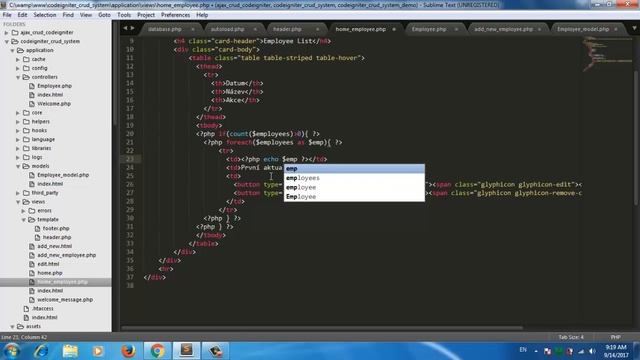This screenshot has height=360, width=640.
Task: Close the database.php tab
Action: pos(193,29)
